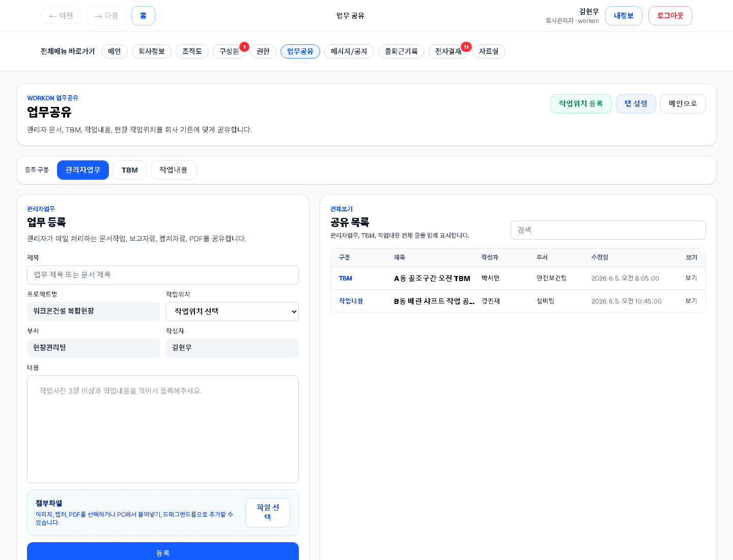Click the author name 박서연

pos(491,278)
